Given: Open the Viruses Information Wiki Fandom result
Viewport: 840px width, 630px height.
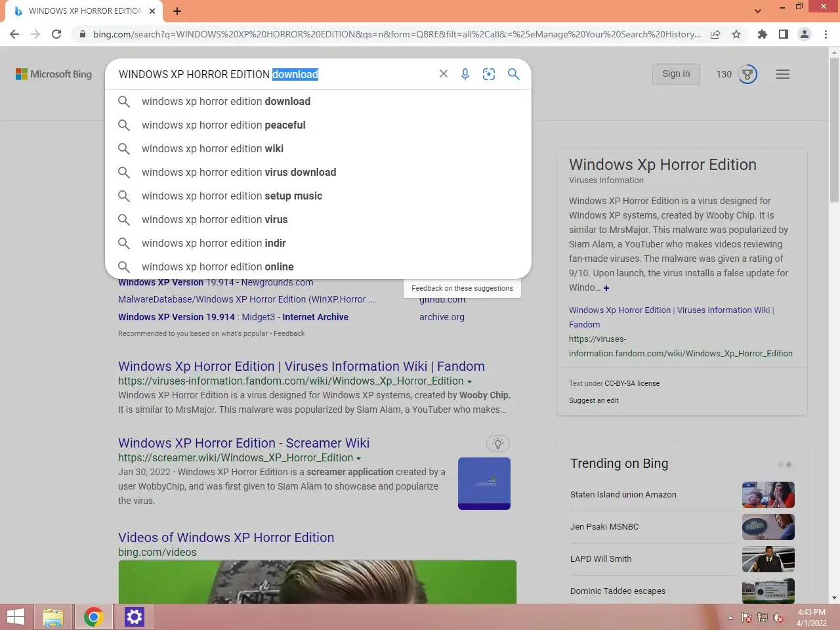Looking at the screenshot, I should [x=301, y=366].
